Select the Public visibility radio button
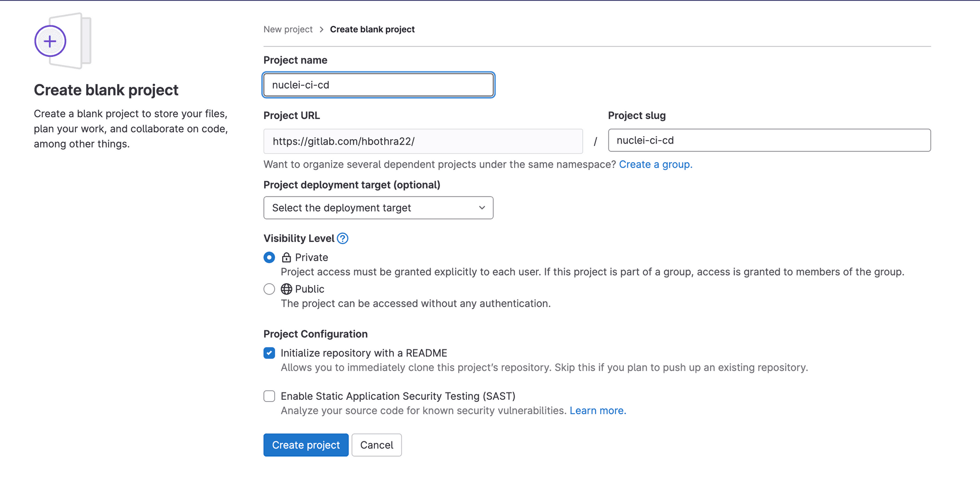Image resolution: width=980 pixels, height=486 pixels. pos(269,289)
